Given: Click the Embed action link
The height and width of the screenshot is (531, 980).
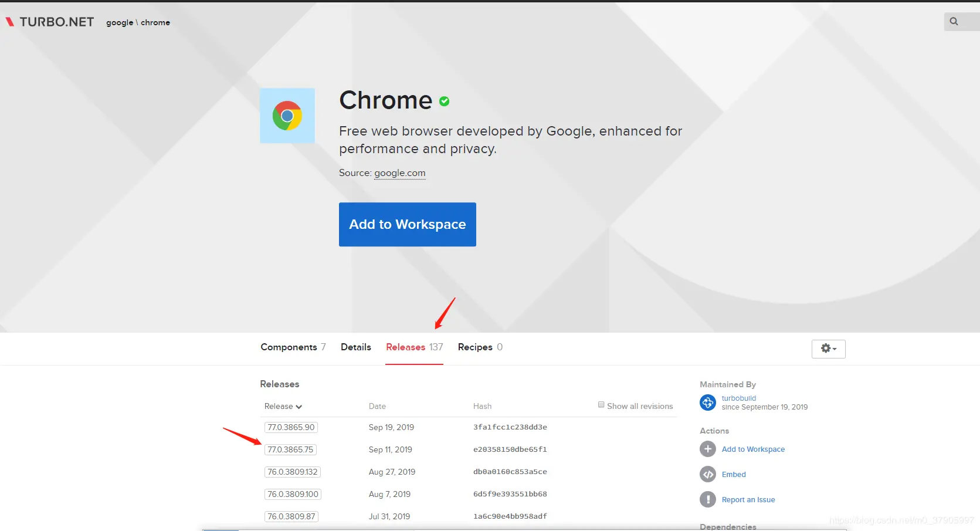Looking at the screenshot, I should click(x=734, y=475).
